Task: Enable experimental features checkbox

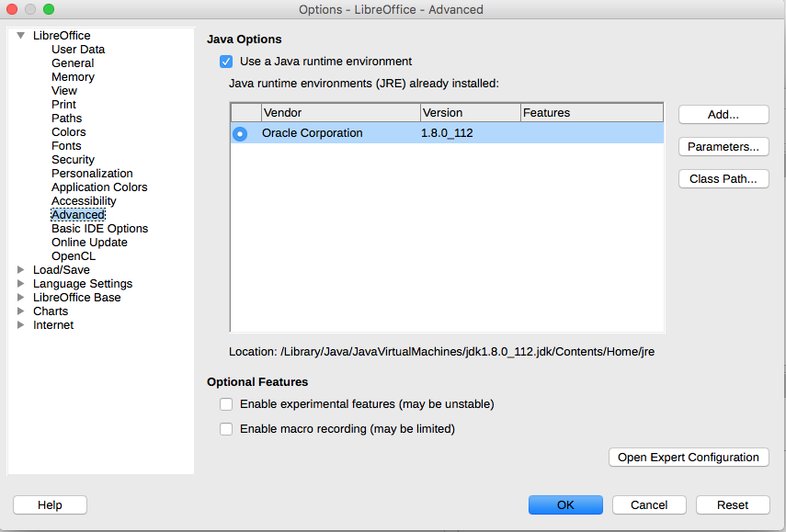Action: point(226,404)
